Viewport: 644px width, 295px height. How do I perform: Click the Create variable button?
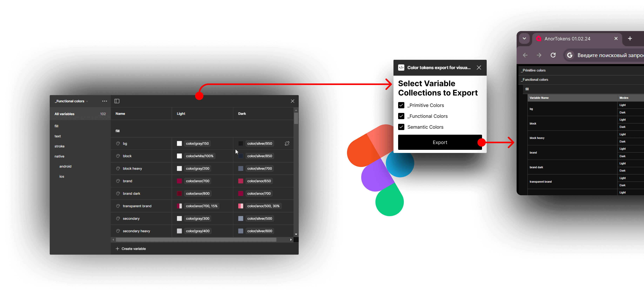point(131,249)
